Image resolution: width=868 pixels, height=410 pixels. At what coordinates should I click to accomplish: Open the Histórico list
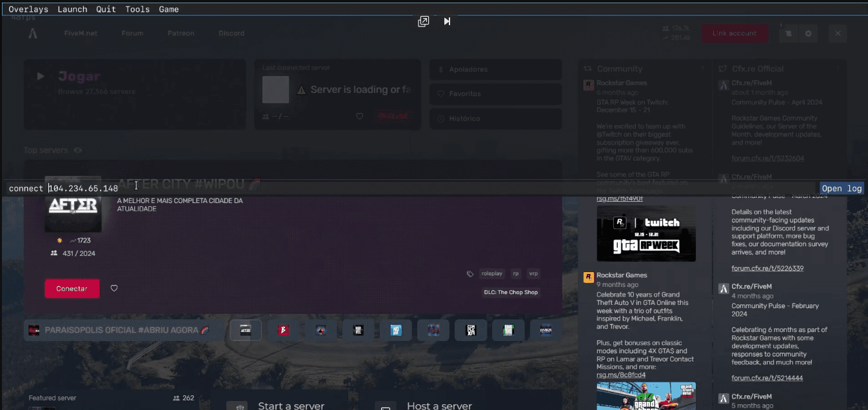(x=496, y=119)
